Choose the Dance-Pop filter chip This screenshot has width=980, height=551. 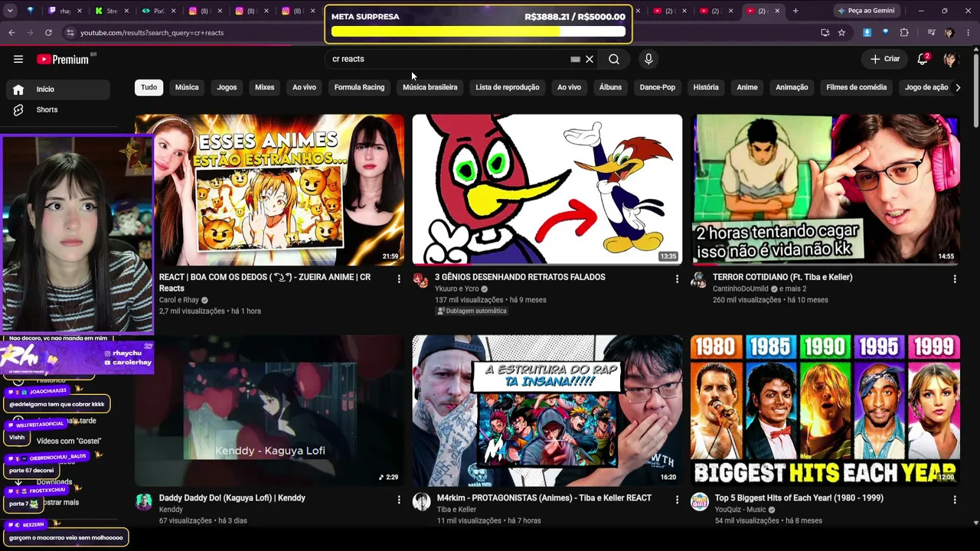pos(658,87)
